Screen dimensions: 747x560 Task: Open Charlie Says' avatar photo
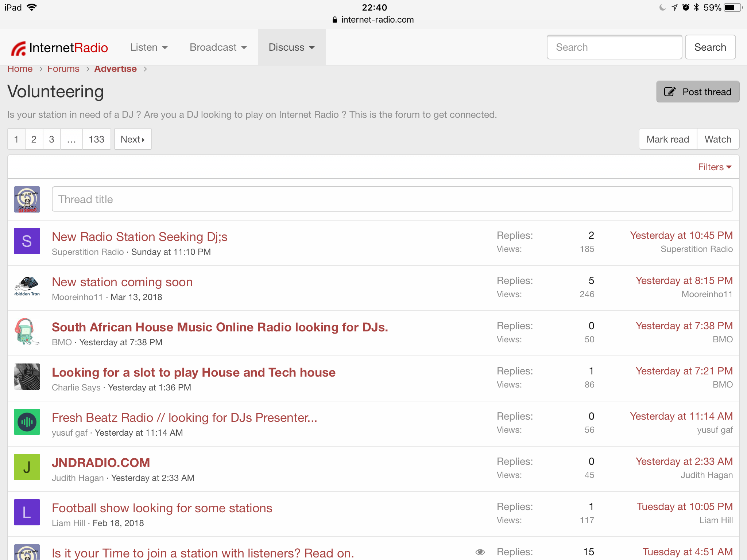click(x=27, y=377)
